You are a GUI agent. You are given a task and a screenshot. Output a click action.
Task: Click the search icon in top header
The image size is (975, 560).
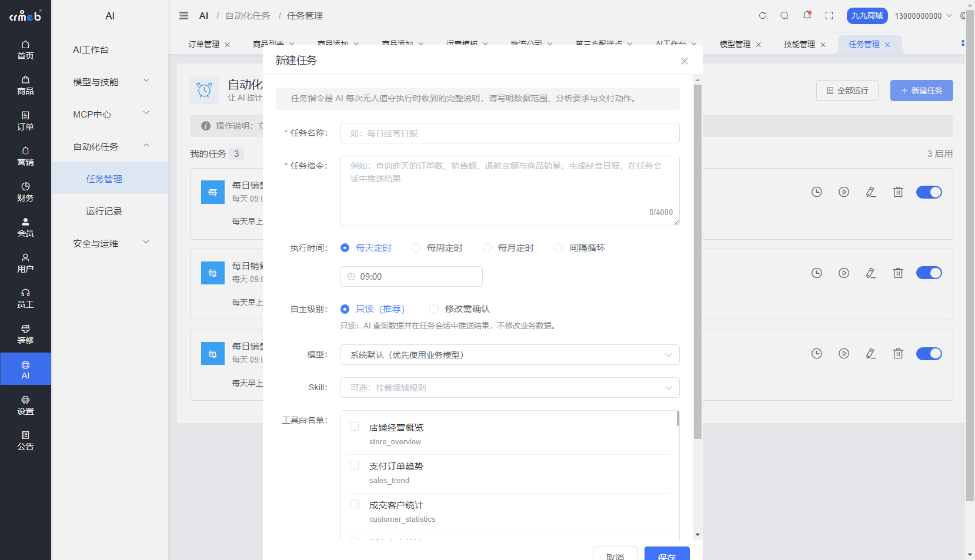tap(784, 16)
